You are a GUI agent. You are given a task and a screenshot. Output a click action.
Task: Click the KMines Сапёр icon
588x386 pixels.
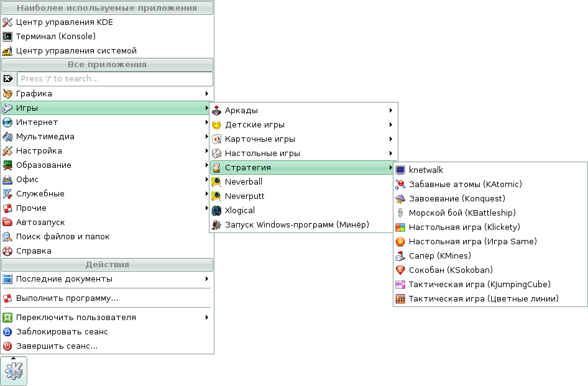[x=400, y=256]
